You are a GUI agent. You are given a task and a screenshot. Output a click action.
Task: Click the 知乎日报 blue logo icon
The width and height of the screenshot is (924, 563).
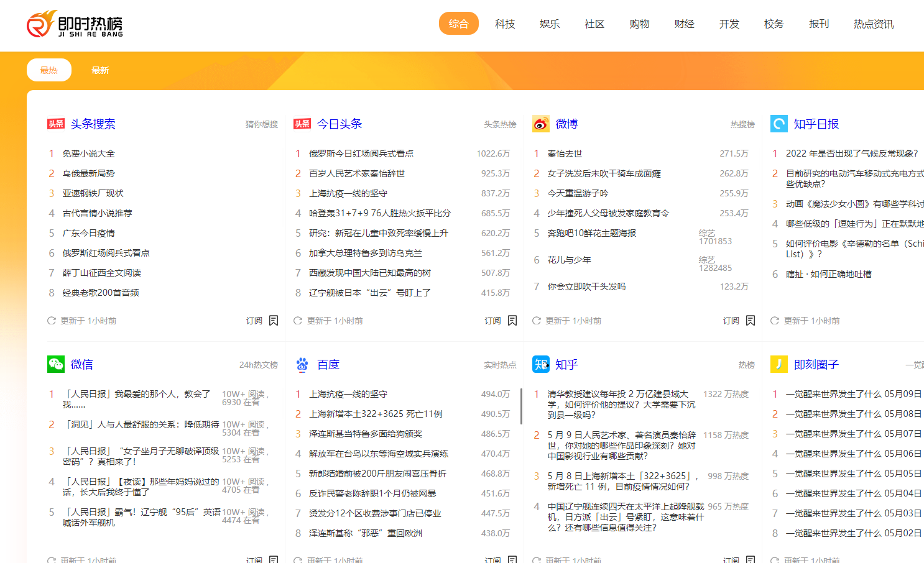coord(779,124)
